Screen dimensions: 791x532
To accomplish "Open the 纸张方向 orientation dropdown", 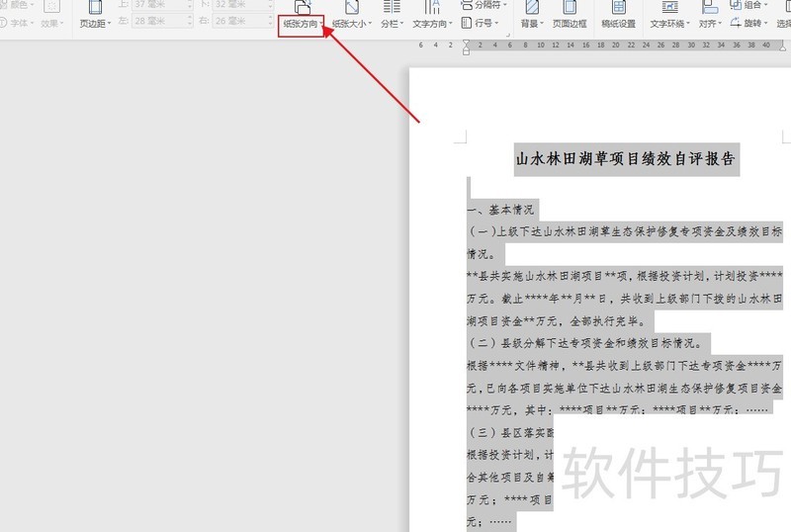I will click(303, 24).
